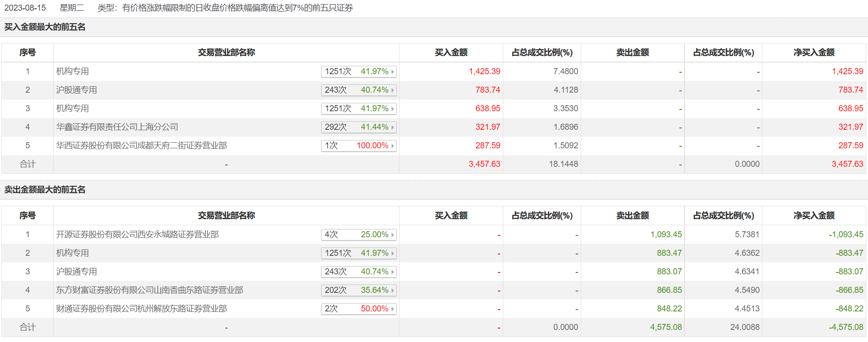Click 净买入金额 column header in the bottom table
Screen dimensions: 868x342
[814, 215]
